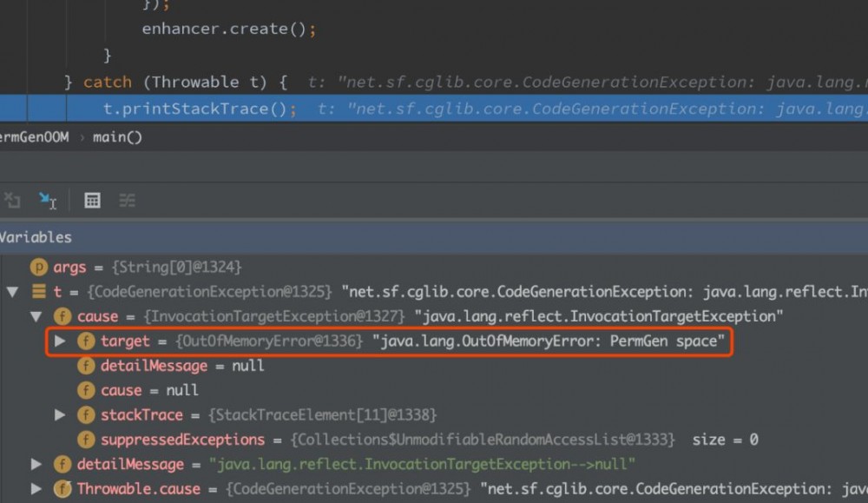The image size is (868, 503).
Task: Select the PermGenOOM class breadcrumb
Action: coord(35,137)
